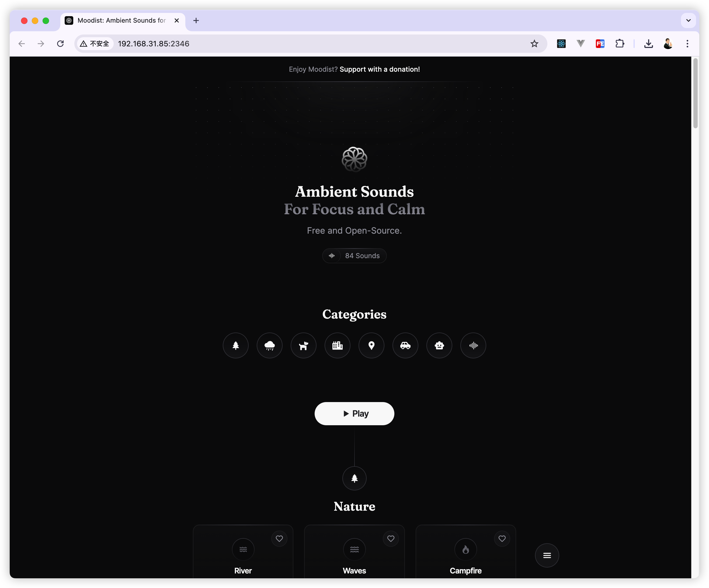This screenshot has width=709, height=588.
Task: Expand the tab search chevron
Action: pyautogui.click(x=689, y=20)
